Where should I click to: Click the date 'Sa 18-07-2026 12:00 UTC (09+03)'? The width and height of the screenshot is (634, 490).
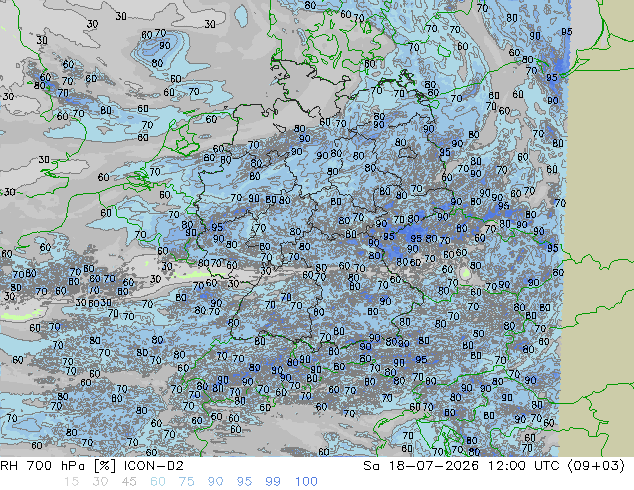(494, 466)
